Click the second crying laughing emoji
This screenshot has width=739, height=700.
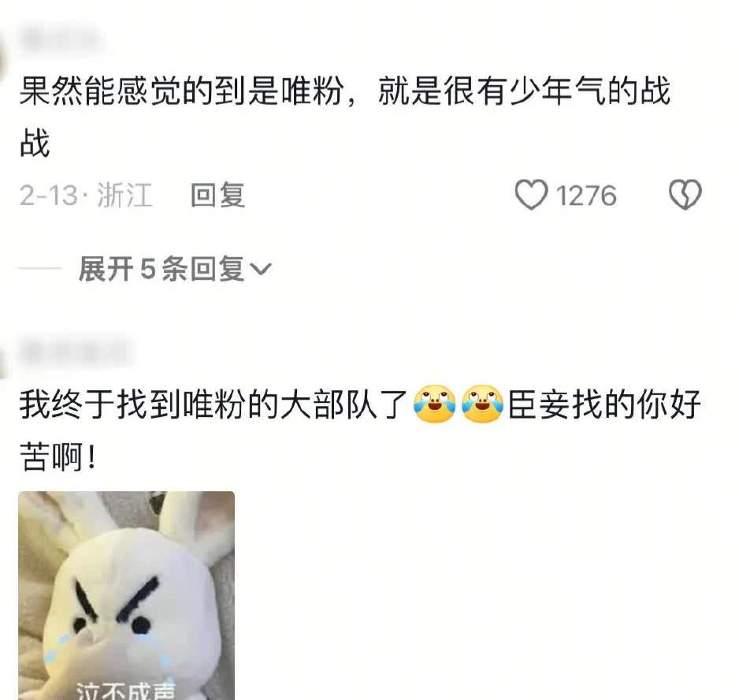click(x=482, y=404)
